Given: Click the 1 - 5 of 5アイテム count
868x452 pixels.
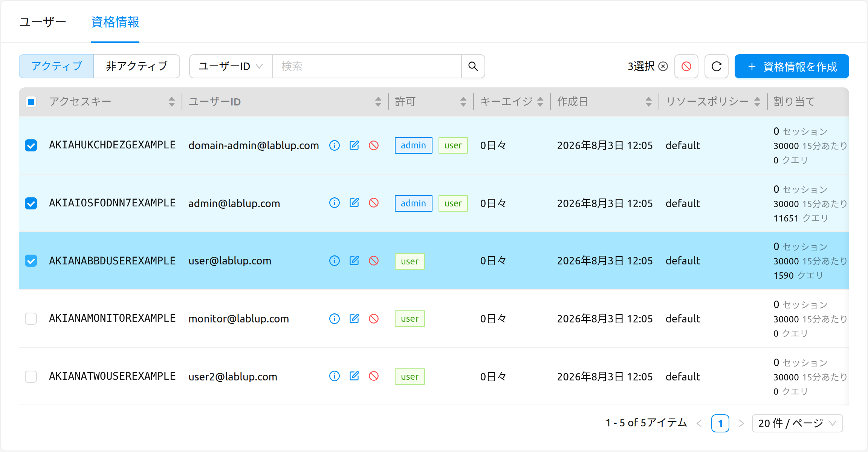Looking at the screenshot, I should coord(646,423).
